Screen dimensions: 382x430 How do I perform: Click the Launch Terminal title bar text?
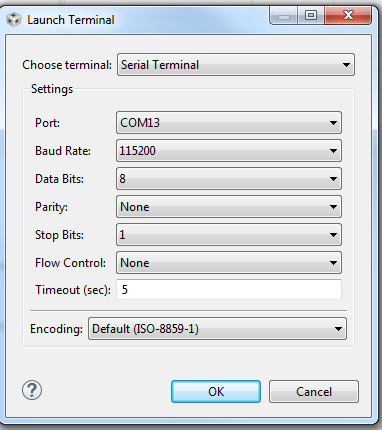(71, 20)
